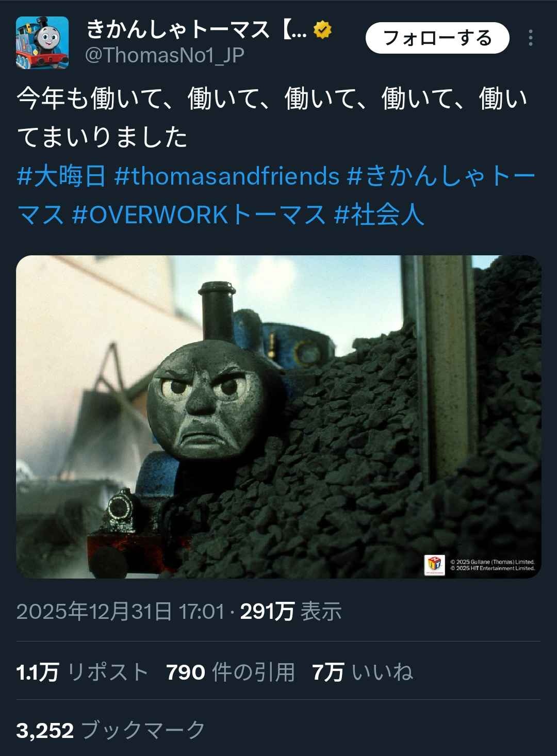Viewport: 557px width, 756px height.
Task: Show the 7万 いいね likes list
Action: [x=363, y=672]
